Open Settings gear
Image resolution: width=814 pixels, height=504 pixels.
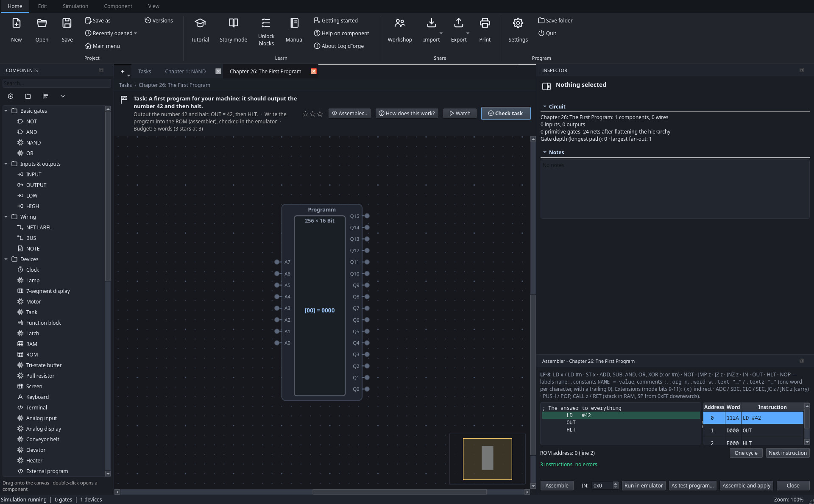tap(518, 23)
